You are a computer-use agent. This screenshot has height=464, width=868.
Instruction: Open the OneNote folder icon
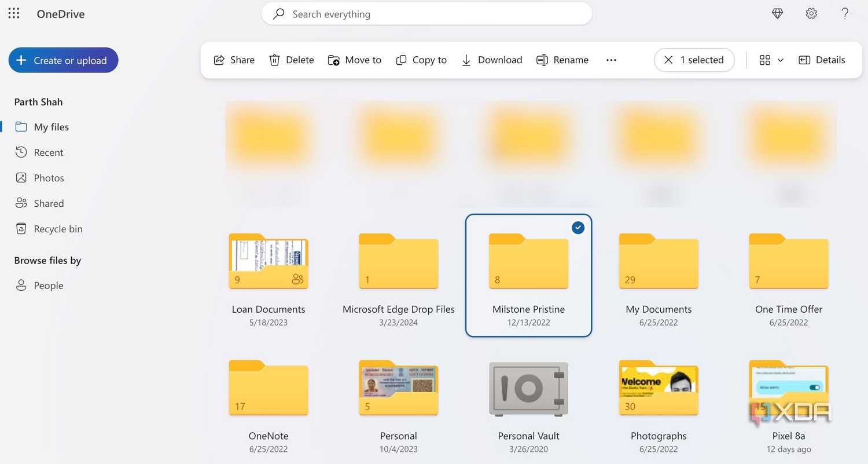pyautogui.click(x=269, y=388)
